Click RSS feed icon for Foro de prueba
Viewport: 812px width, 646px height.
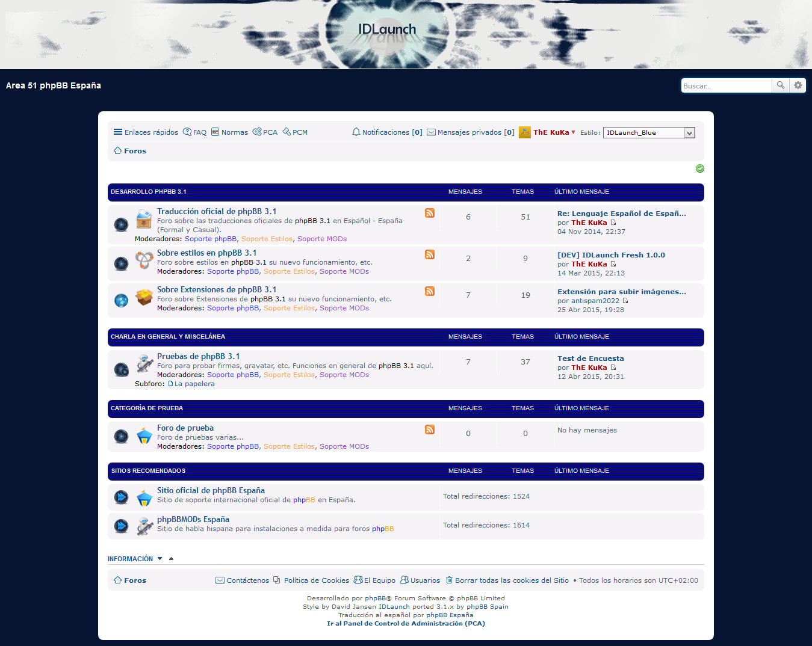click(x=430, y=429)
